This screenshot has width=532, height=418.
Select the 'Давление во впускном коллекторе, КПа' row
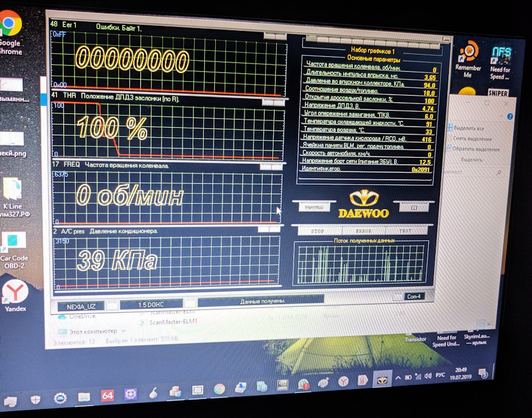point(371,83)
